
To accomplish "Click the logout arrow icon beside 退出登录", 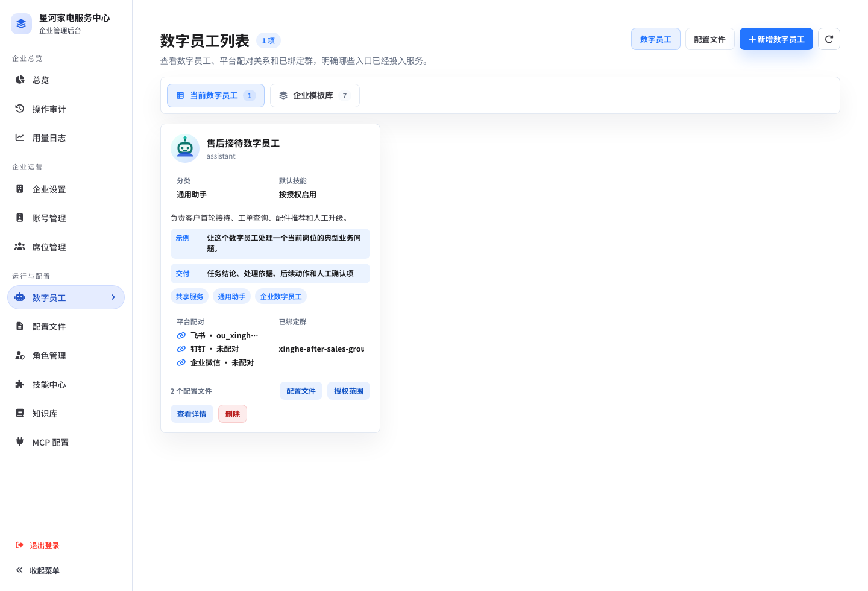I will [x=20, y=545].
